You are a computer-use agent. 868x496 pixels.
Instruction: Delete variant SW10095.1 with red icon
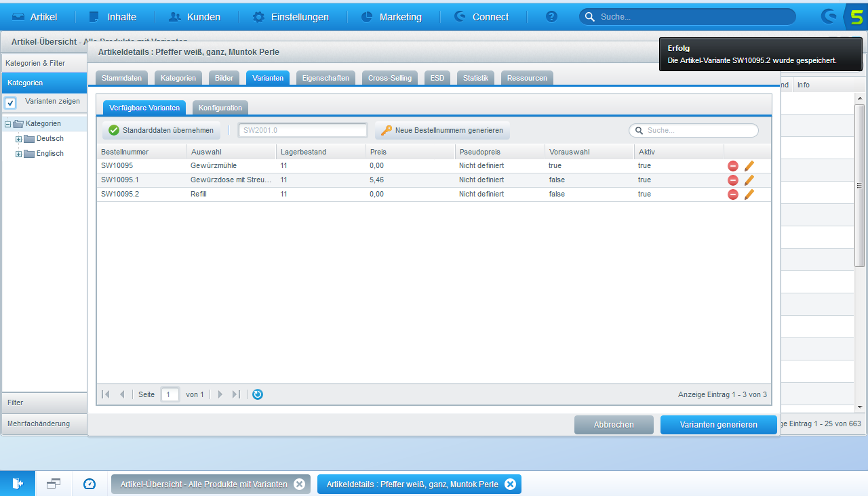(732, 180)
